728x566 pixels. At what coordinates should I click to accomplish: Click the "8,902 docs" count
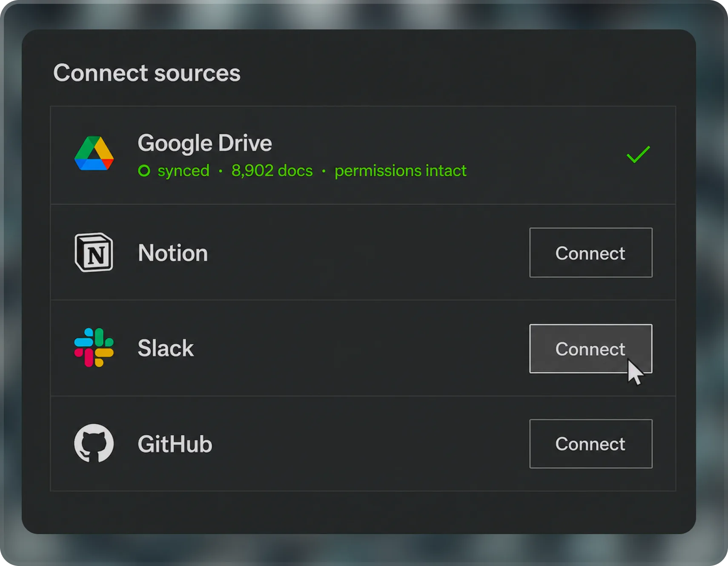pyautogui.click(x=272, y=171)
